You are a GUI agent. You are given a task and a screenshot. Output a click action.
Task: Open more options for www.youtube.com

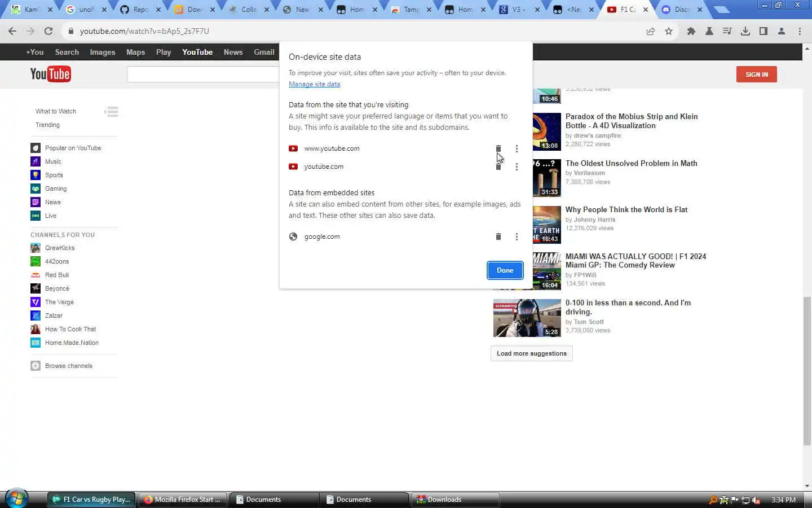[x=517, y=148]
